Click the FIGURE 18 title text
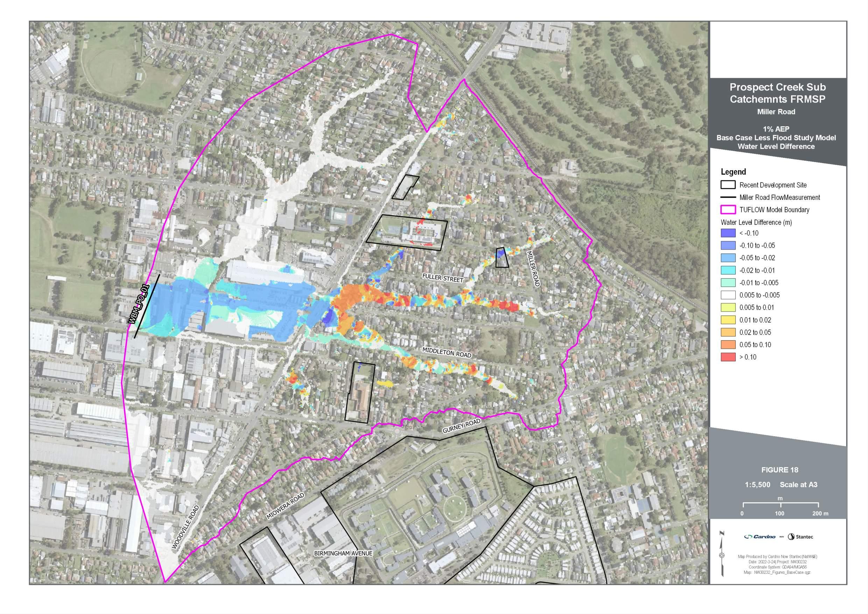The image size is (868, 614). pos(779,470)
